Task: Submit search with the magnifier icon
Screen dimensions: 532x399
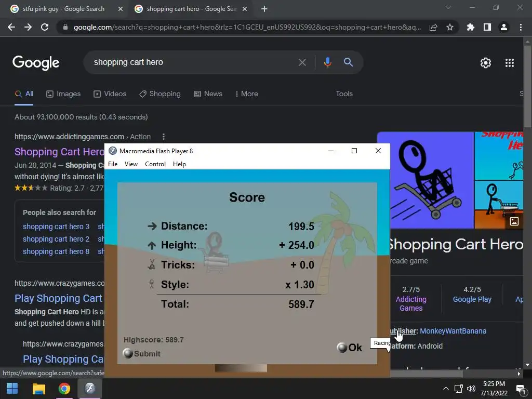Action: (x=348, y=62)
